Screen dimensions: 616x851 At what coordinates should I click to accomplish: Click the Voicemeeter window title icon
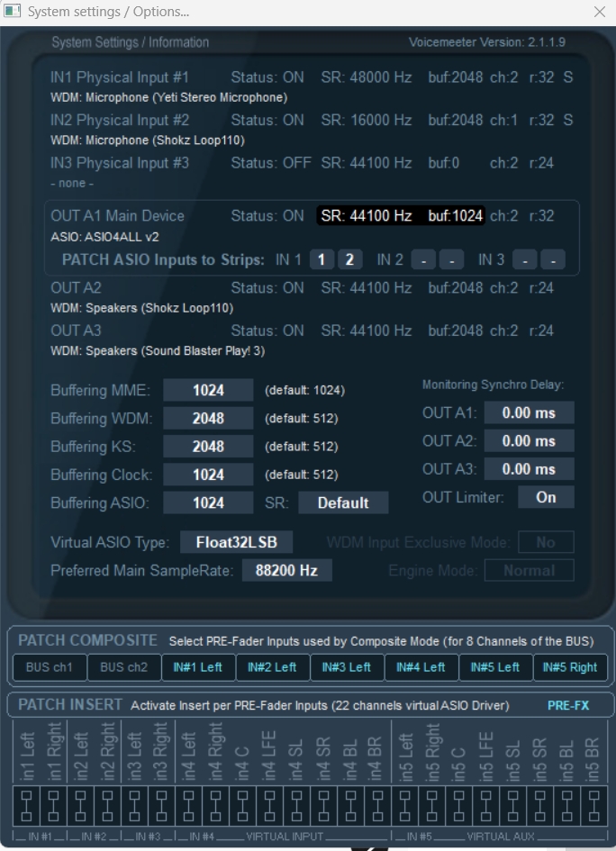[12, 11]
